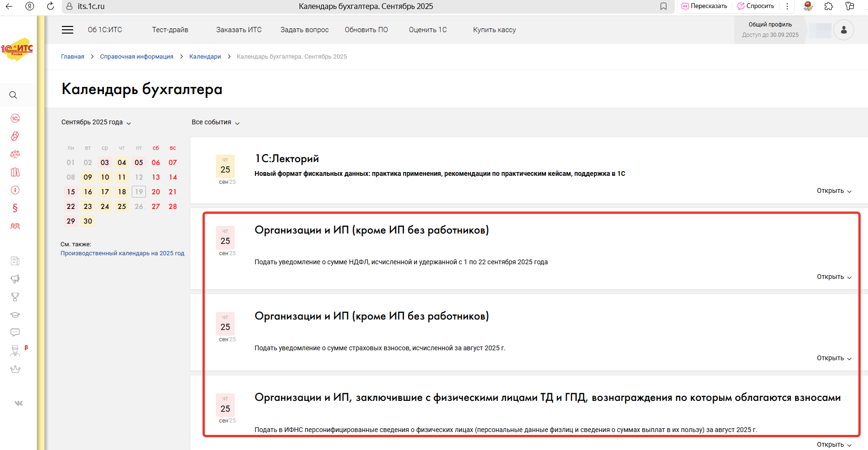868x450 pixels.
Task: Expand 'Открыть' under the НДФЛ notification event
Action: (x=834, y=277)
